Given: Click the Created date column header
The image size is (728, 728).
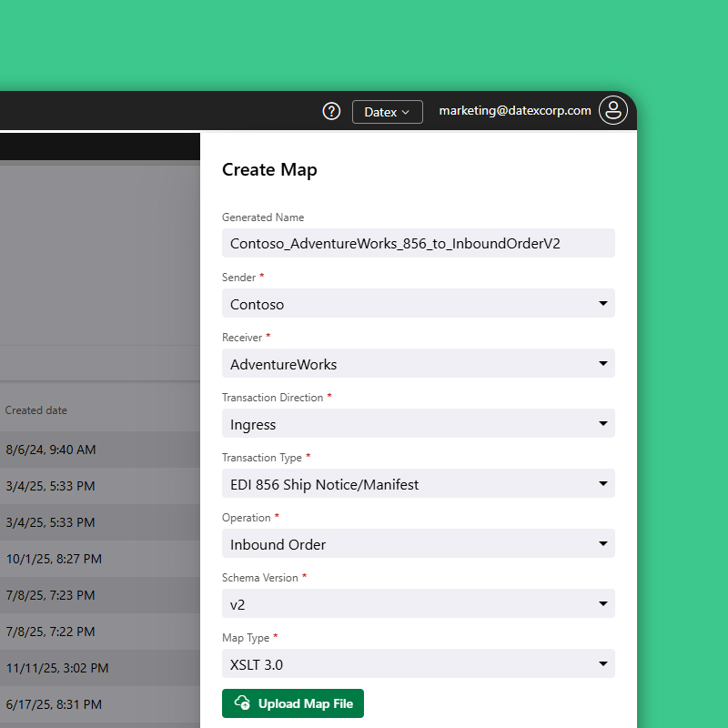Looking at the screenshot, I should coord(36,410).
